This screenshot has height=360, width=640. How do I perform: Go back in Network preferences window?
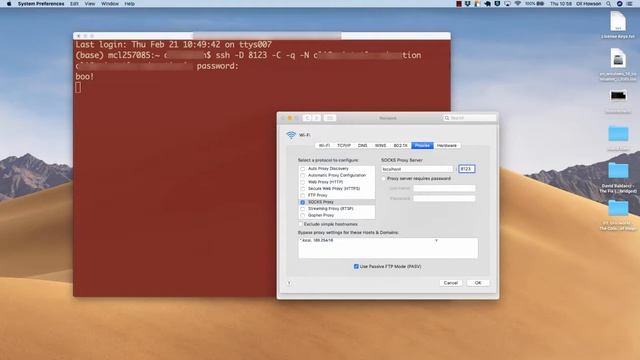(x=307, y=118)
